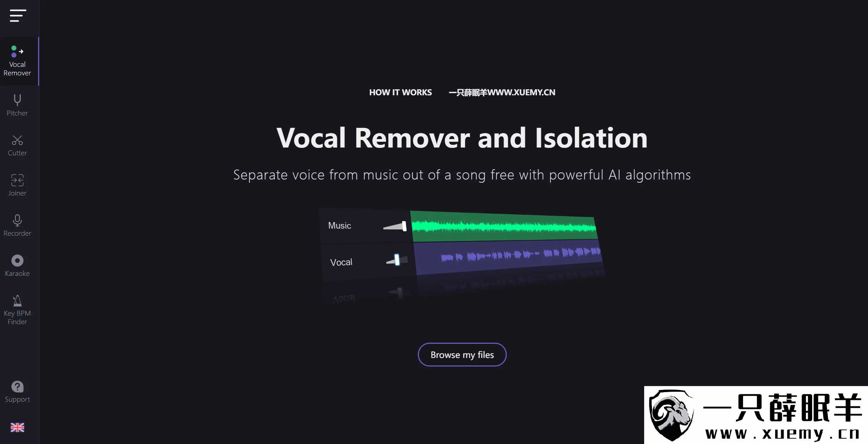Click the Vocal Remover tool icon
Viewport: 868px width, 444px height.
click(x=17, y=59)
